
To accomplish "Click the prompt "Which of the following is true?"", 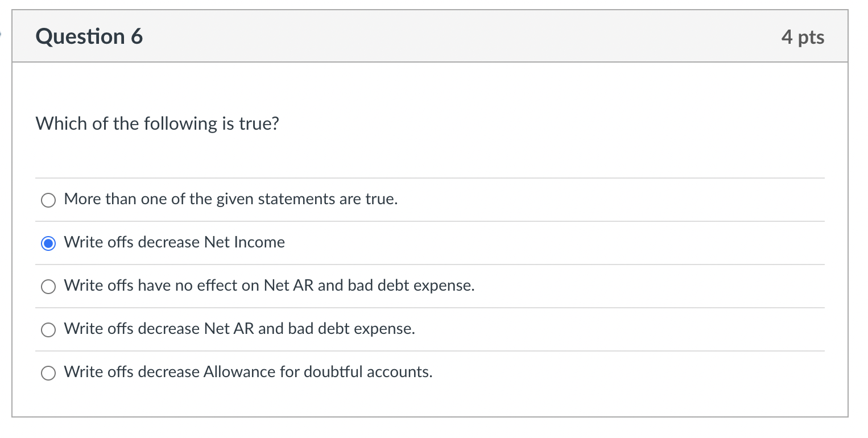I will coord(158,123).
